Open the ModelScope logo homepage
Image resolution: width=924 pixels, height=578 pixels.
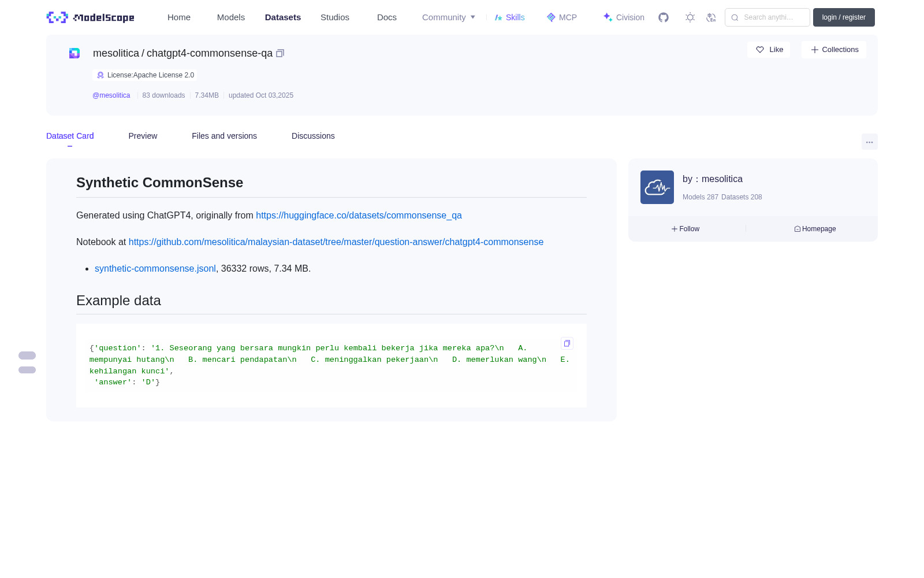click(91, 17)
